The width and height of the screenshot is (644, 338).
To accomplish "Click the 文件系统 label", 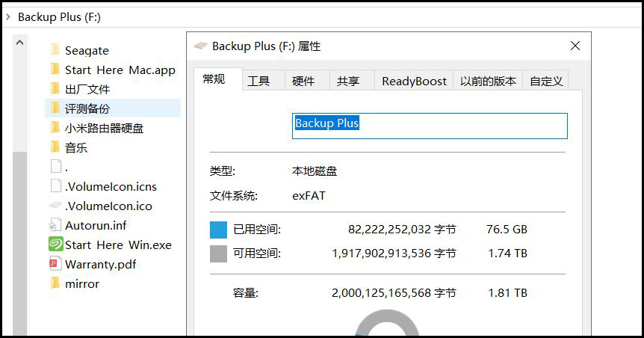I will [x=234, y=196].
